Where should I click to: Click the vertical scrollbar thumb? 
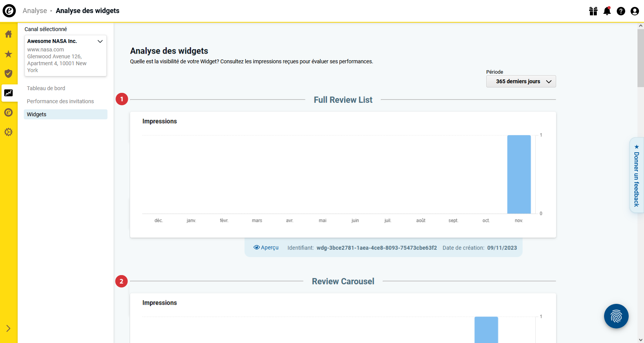pyautogui.click(x=641, y=58)
